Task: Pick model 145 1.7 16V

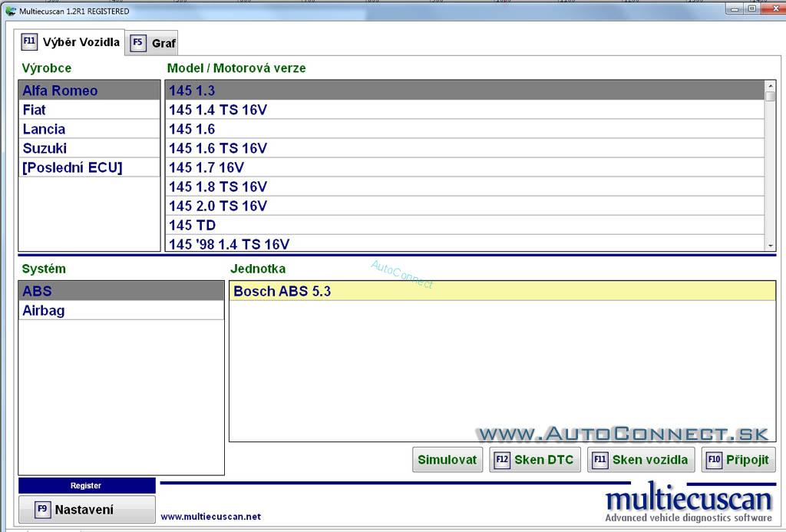Action: (x=464, y=167)
